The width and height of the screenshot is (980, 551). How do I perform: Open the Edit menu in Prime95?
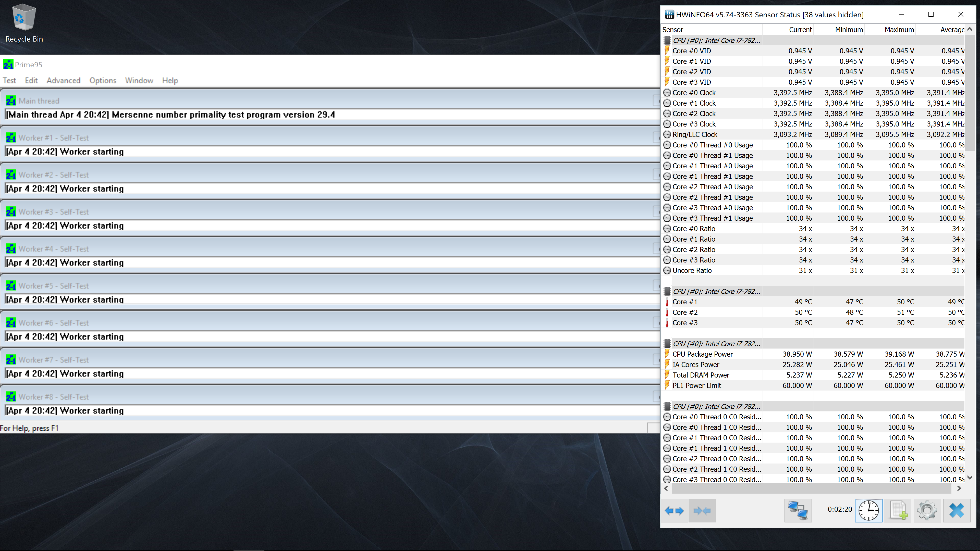coord(31,81)
